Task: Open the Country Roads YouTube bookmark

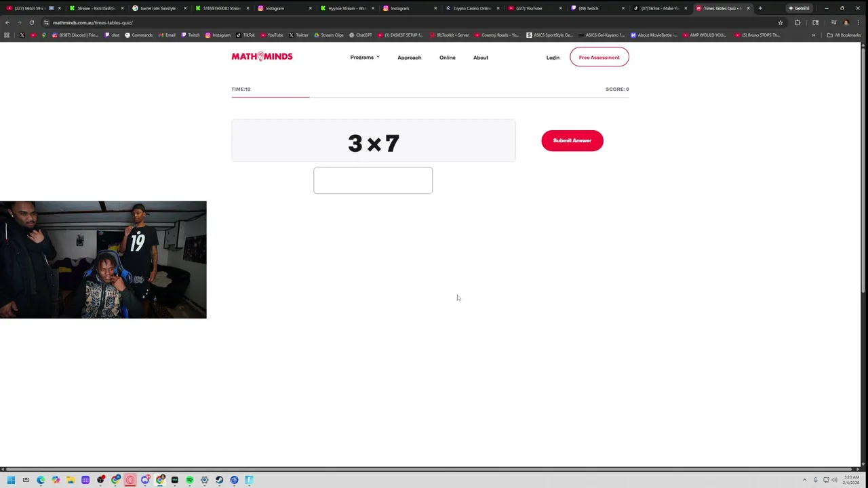Action: [497, 35]
